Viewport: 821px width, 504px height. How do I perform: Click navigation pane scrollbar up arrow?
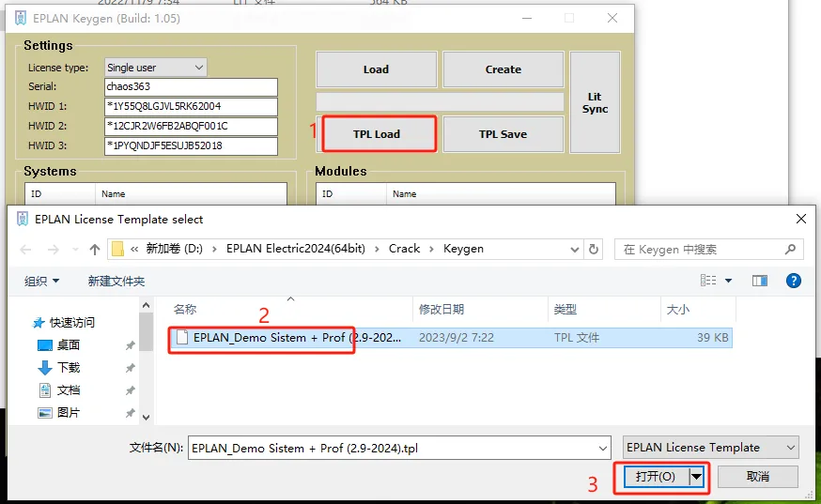tap(147, 305)
